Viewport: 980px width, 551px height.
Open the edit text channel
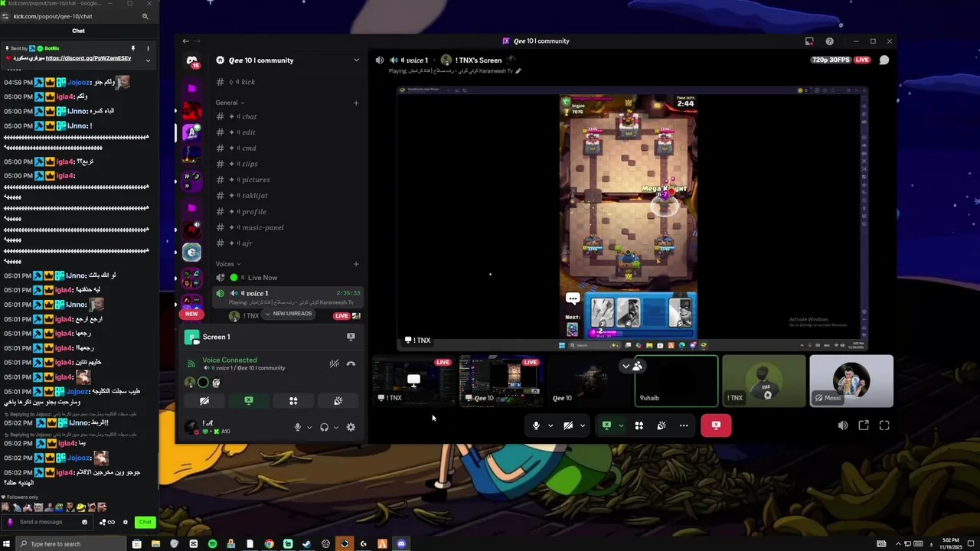[x=289, y=132]
